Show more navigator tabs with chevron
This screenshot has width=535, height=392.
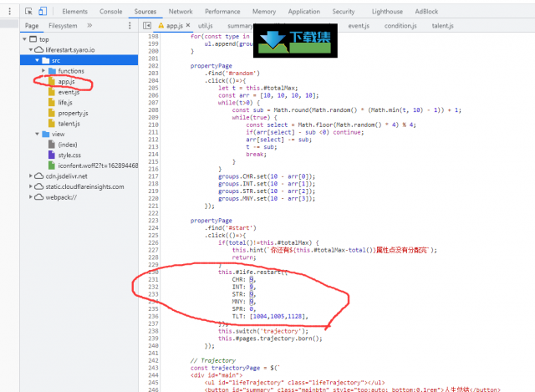pyautogui.click(x=89, y=25)
